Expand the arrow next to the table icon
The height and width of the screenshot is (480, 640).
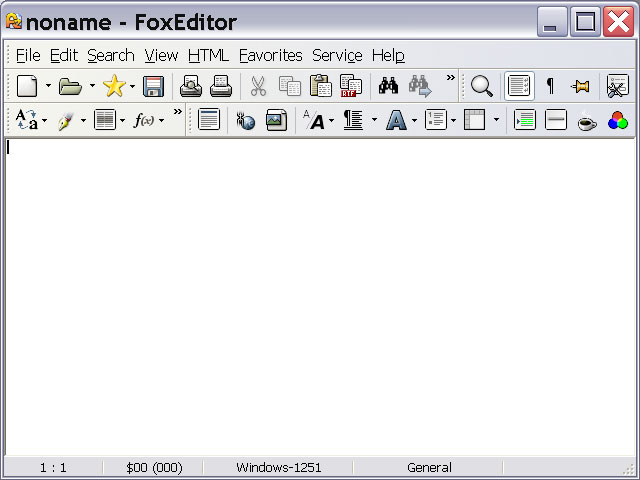pyautogui.click(x=496, y=120)
